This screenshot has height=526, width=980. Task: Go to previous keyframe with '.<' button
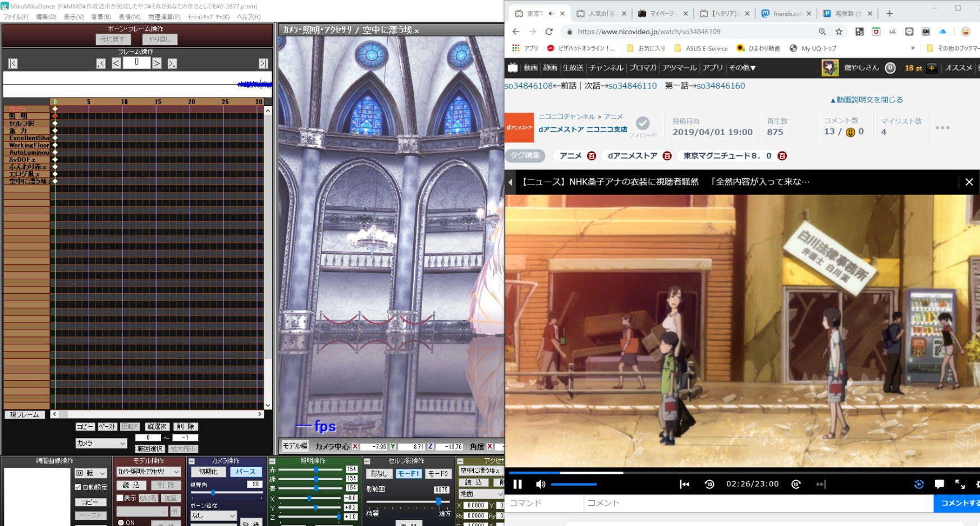(100, 64)
